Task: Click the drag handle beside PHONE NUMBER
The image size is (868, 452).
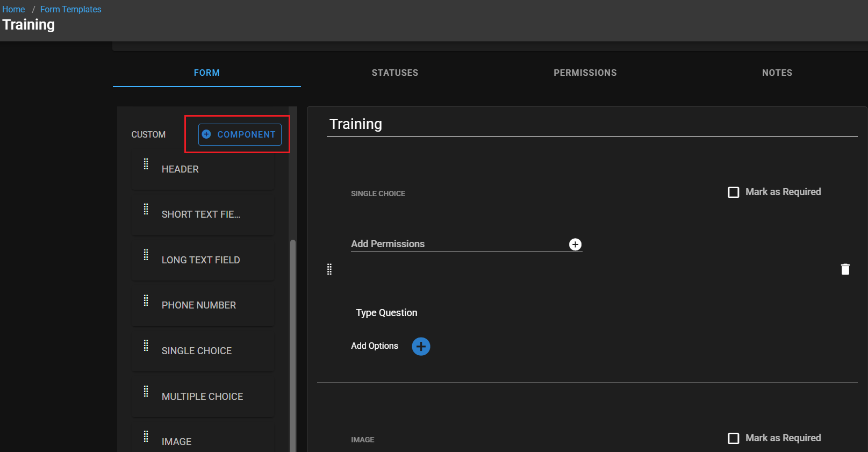Action: click(x=146, y=300)
